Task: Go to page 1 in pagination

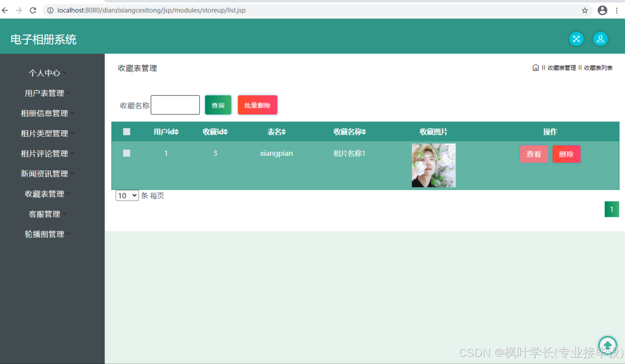Action: tap(612, 209)
